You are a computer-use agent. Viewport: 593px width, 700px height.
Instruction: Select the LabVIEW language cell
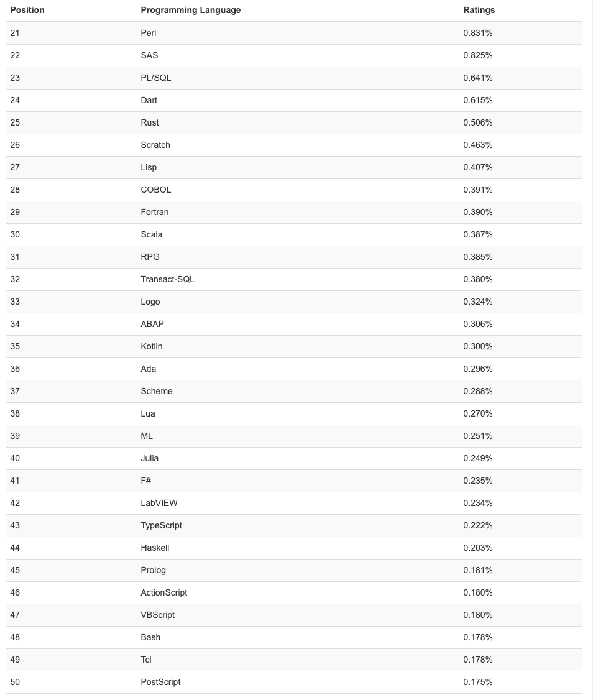[159, 503]
